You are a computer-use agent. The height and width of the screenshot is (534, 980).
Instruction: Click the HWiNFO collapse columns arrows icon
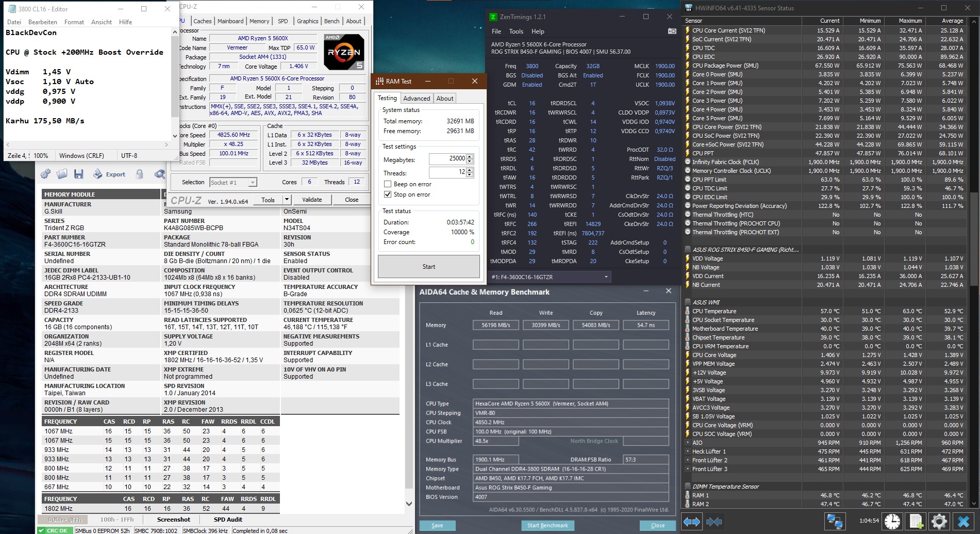714,522
